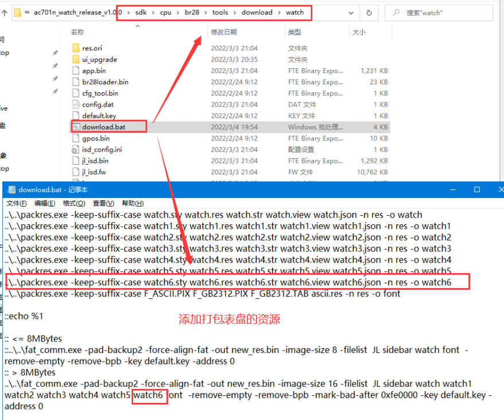Click the "::echo %1" line in Notepad
Viewport: 504px width, 420px height.
24,316
